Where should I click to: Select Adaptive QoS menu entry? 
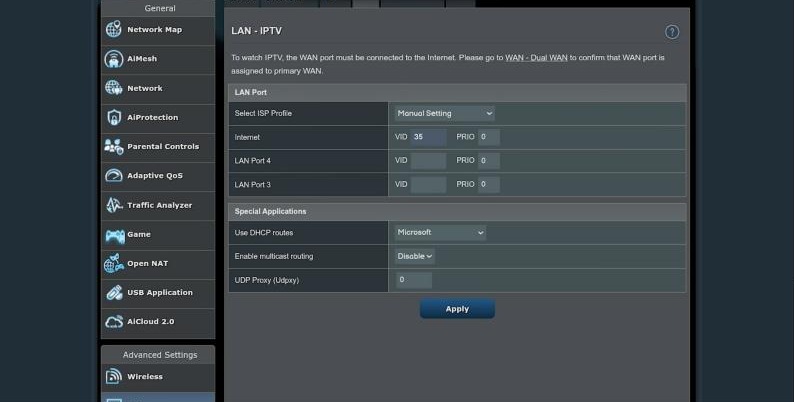[x=158, y=176]
